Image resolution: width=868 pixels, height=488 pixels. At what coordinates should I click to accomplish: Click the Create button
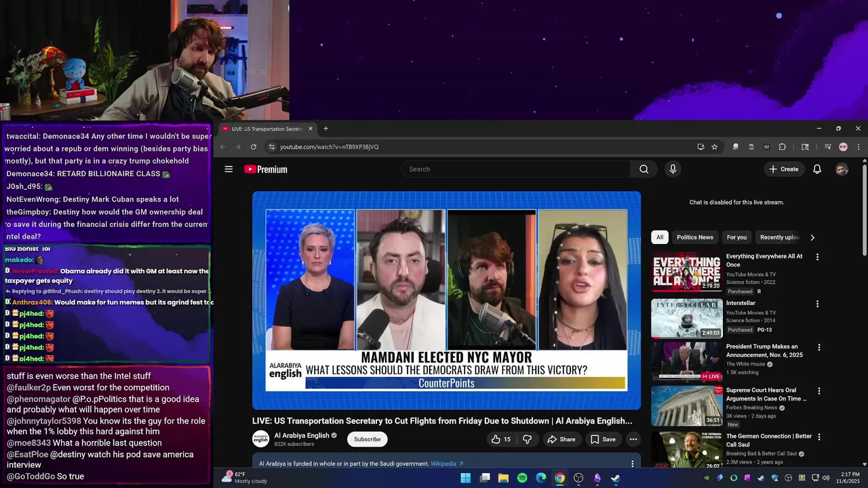[x=784, y=169]
